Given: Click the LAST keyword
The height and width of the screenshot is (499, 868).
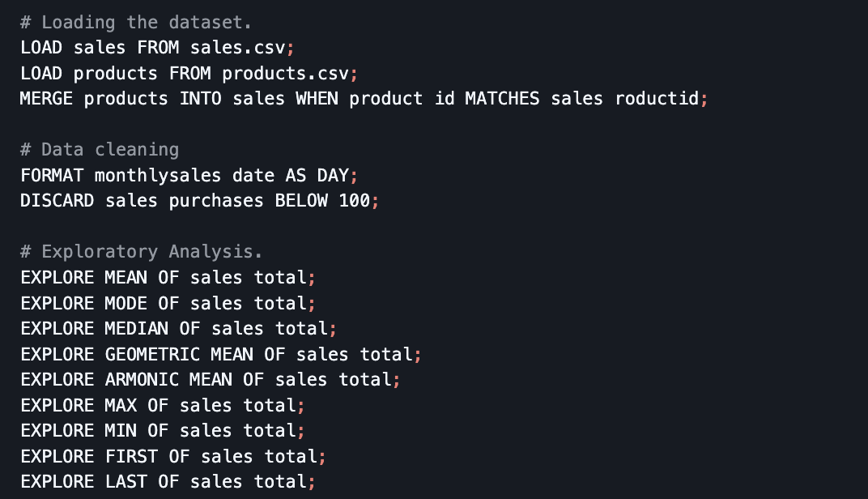Looking at the screenshot, I should (x=126, y=481).
